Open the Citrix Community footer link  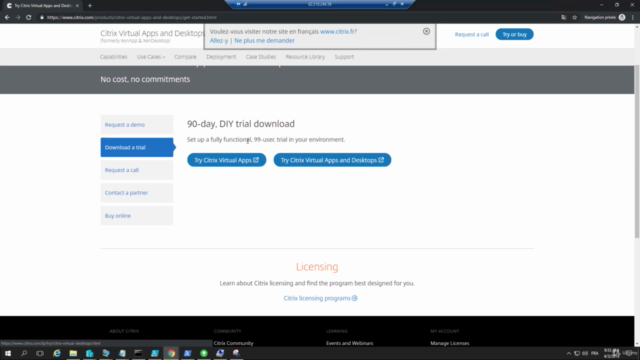tap(233, 343)
